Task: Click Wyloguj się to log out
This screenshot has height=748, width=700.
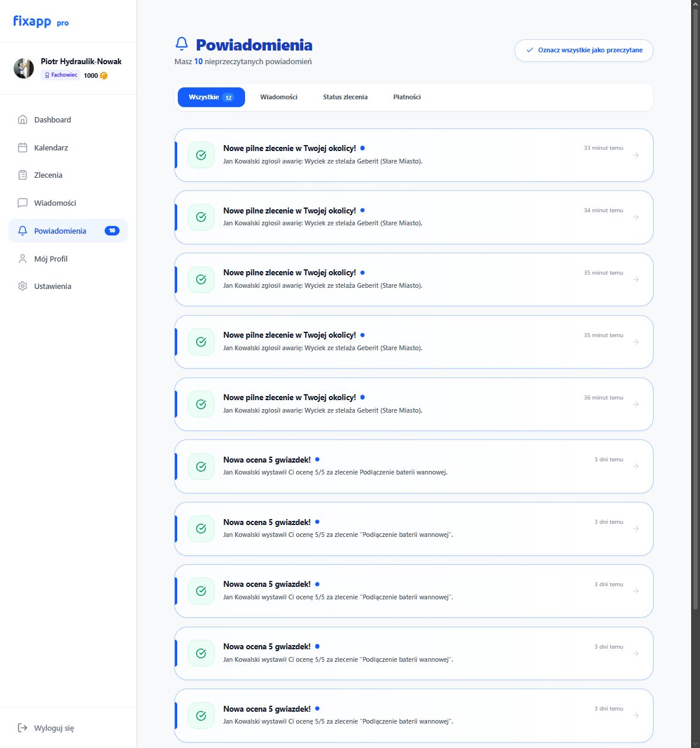Action: point(46,728)
